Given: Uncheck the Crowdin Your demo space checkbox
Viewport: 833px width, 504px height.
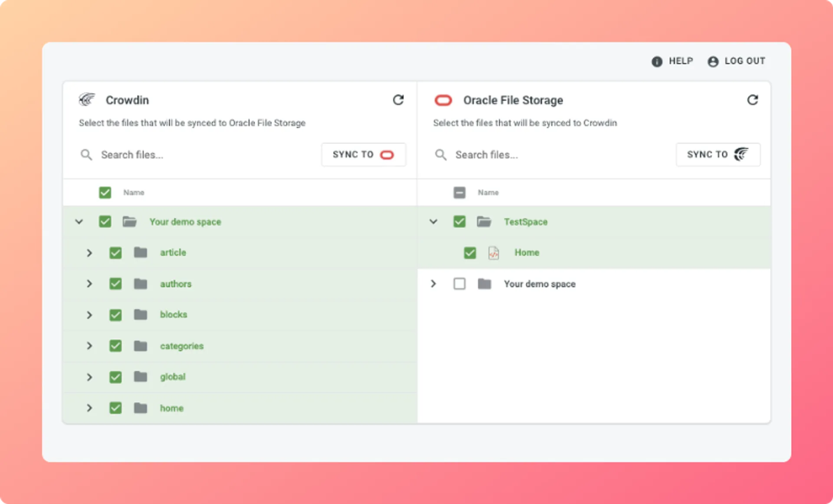Looking at the screenshot, I should 105,222.
